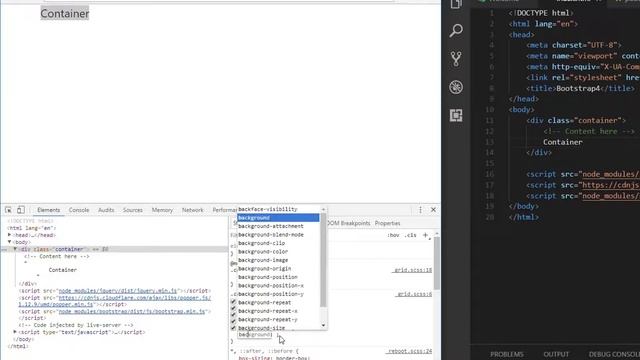Select live-server injected code comment line
640x360 pixels.
pyautogui.click(x=76, y=325)
